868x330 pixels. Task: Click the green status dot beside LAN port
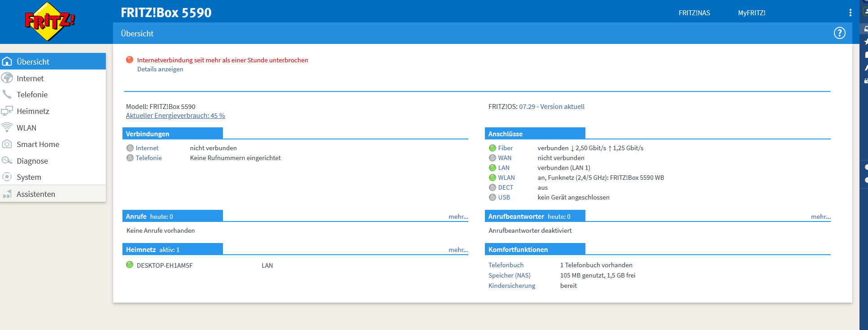[493, 168]
